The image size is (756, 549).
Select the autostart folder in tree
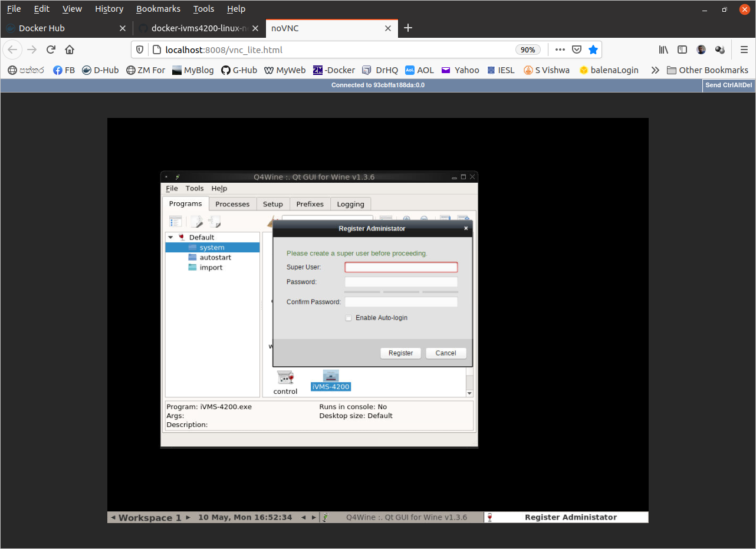point(209,258)
